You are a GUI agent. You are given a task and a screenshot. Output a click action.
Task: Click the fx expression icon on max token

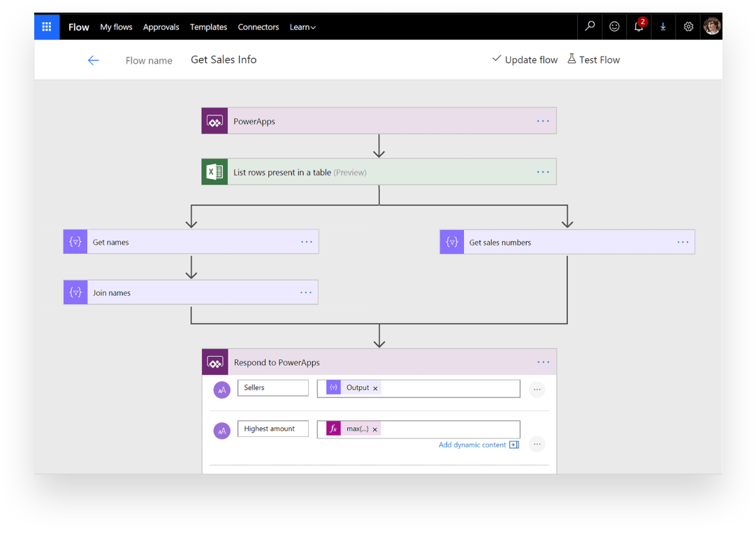point(334,429)
